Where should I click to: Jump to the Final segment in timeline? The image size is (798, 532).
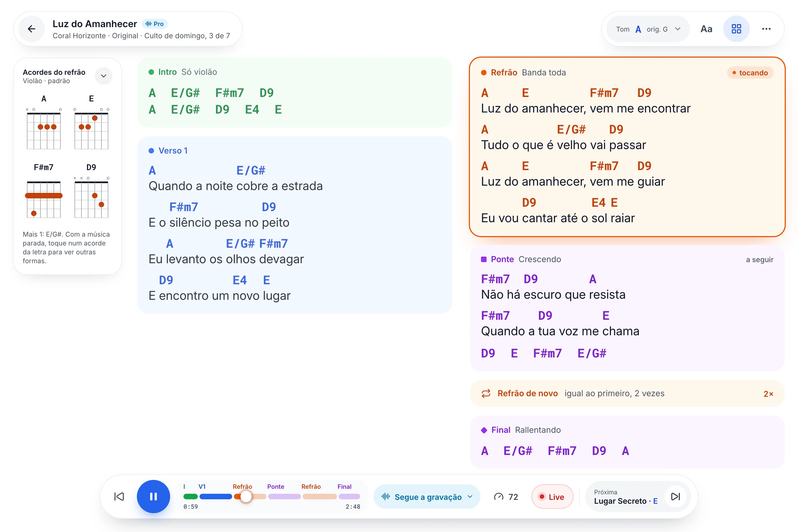pos(349,496)
